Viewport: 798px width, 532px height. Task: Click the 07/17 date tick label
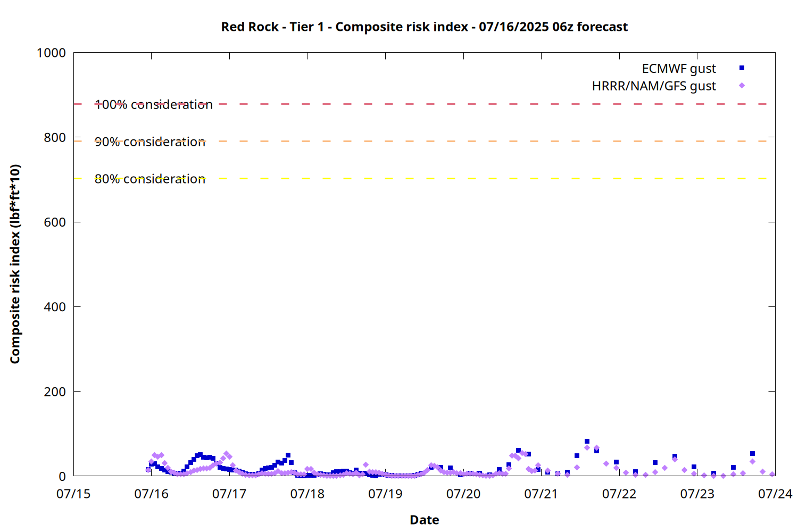[x=229, y=494]
